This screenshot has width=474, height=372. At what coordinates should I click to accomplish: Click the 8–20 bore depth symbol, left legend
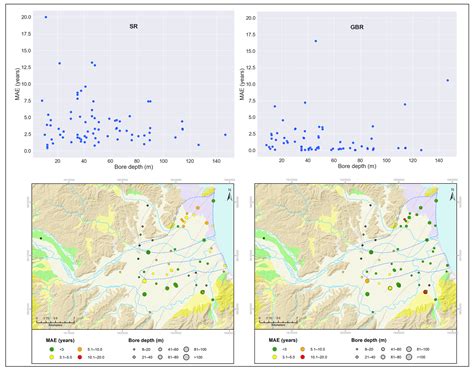[134, 349]
